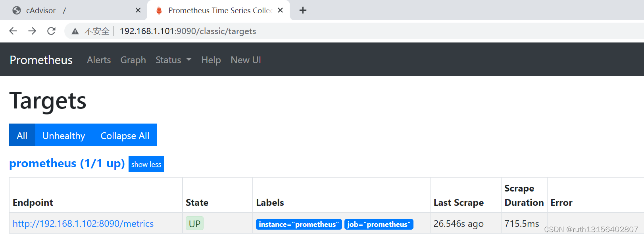Close the Prometheus Time Series tab
The width and height of the screenshot is (644, 236).
280,10
